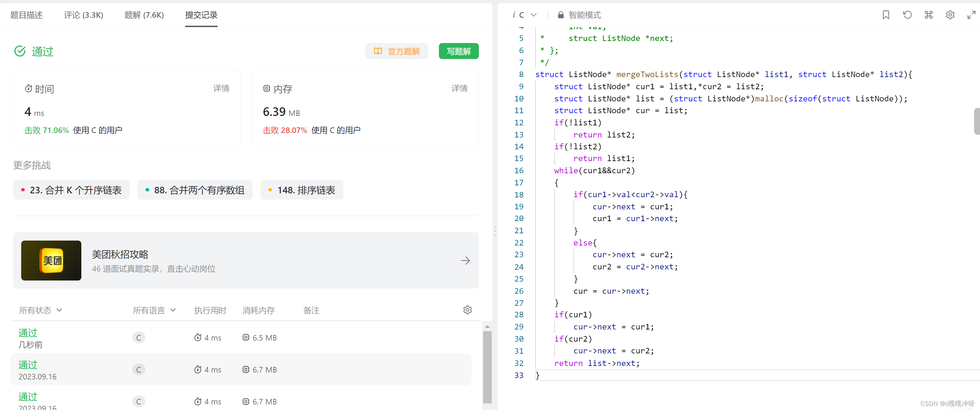Screen dimensions: 980x410
Task: Click the arrow on 美团秋招攻略 banner
Action: click(465, 260)
